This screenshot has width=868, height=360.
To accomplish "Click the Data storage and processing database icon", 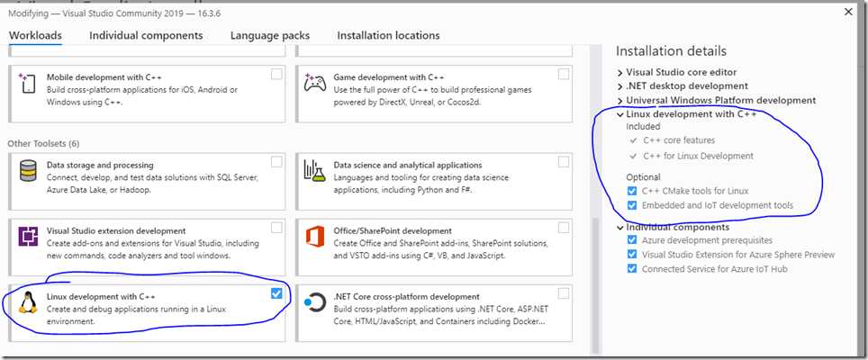I will (x=28, y=170).
